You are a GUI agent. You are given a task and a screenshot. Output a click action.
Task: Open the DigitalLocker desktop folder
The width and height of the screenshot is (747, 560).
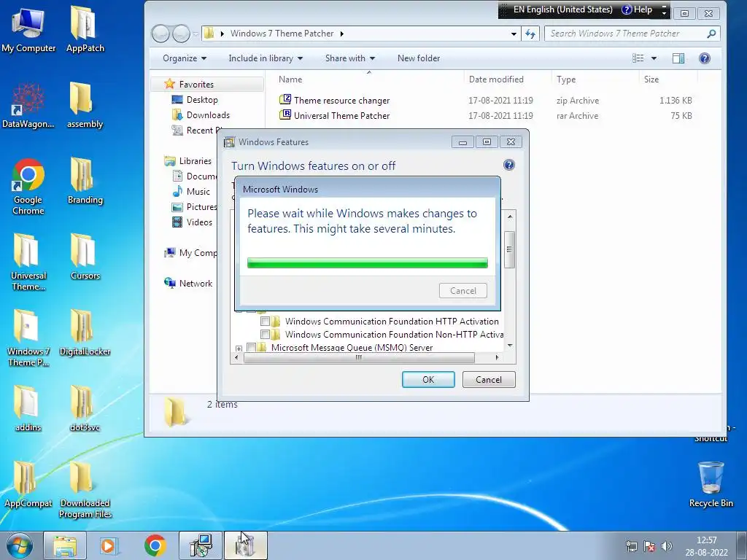click(85, 332)
